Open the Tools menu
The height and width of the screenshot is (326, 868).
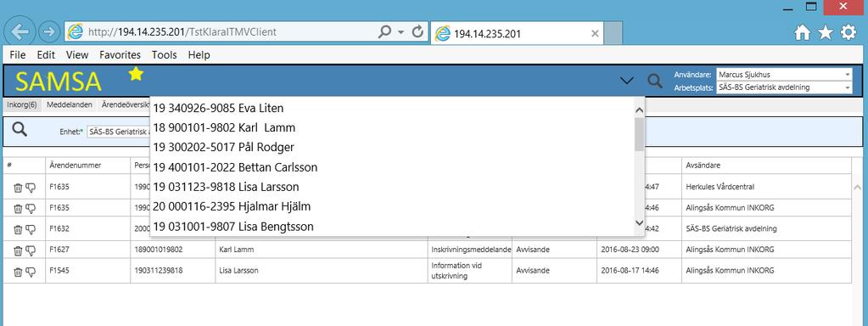[165, 55]
